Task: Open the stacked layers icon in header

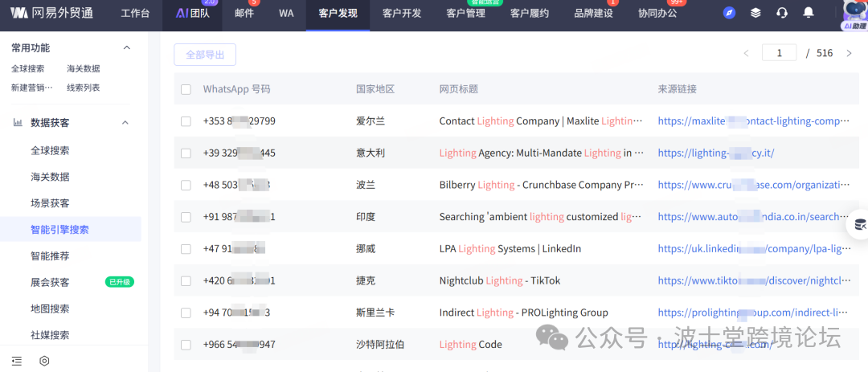Action: coord(755,13)
